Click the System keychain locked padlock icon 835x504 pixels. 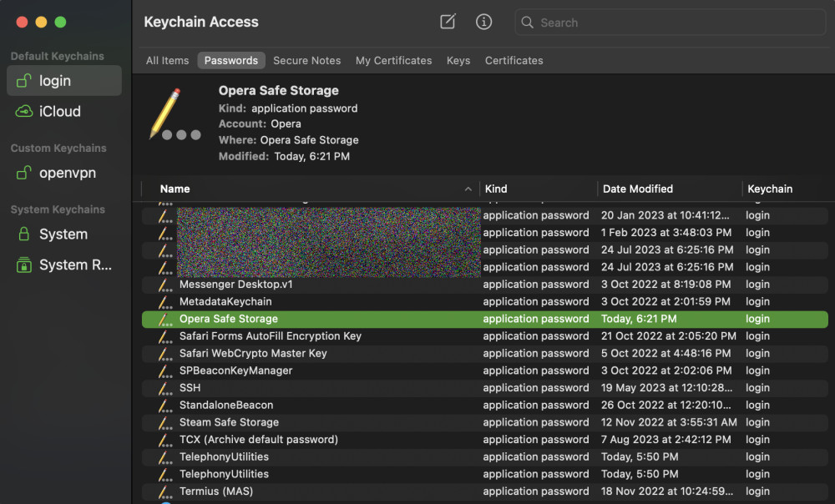coord(23,234)
